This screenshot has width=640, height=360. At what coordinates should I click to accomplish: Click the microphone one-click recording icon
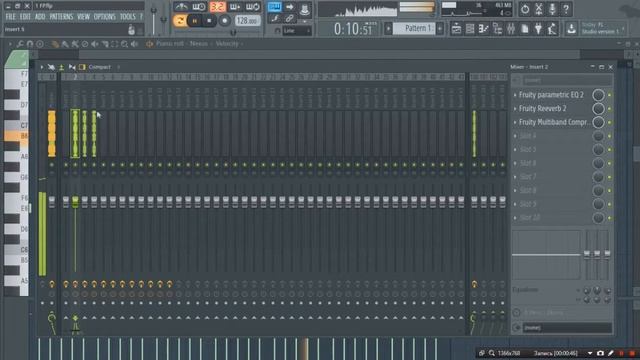click(x=552, y=9)
